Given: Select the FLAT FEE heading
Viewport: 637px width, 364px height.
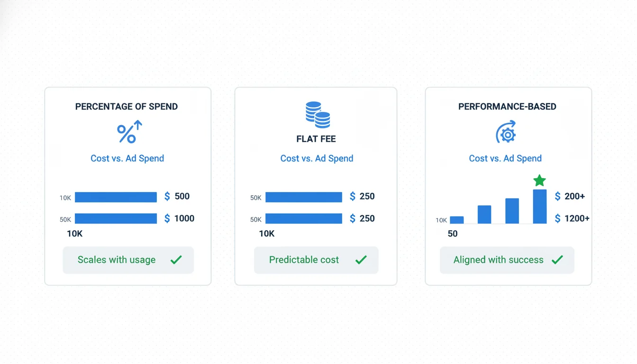Looking at the screenshot, I should pos(316,139).
